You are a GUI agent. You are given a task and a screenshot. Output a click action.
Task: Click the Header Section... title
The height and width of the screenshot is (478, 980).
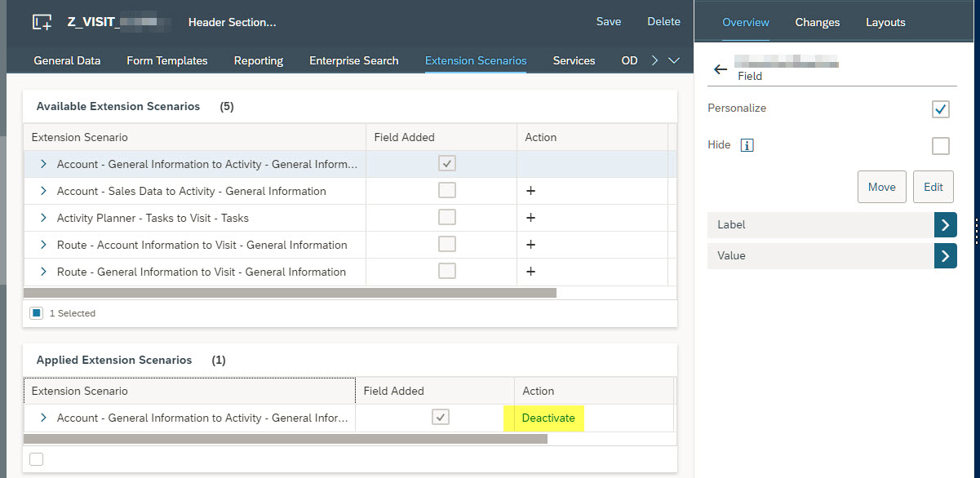tap(233, 22)
